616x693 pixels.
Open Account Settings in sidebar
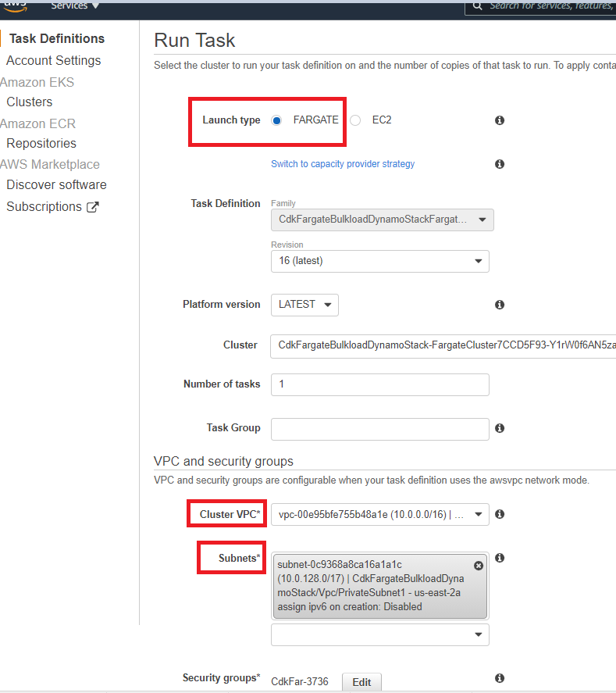pyautogui.click(x=53, y=60)
